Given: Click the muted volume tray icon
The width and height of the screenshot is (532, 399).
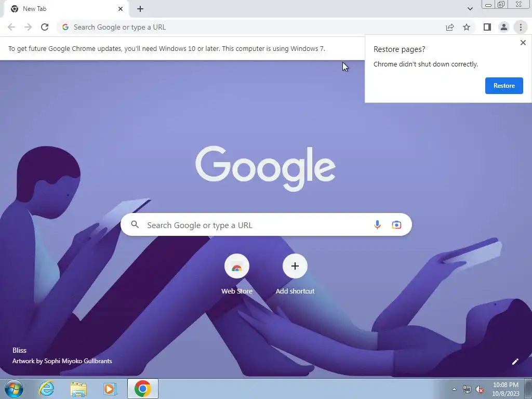Looking at the screenshot, I should click(480, 390).
